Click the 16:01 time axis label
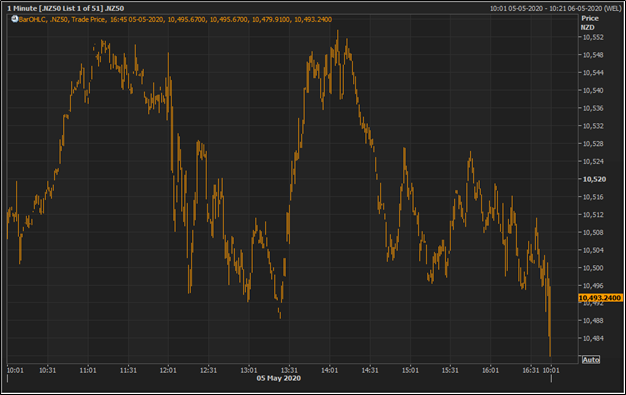Screen dimensions: 626x395 click(490, 370)
